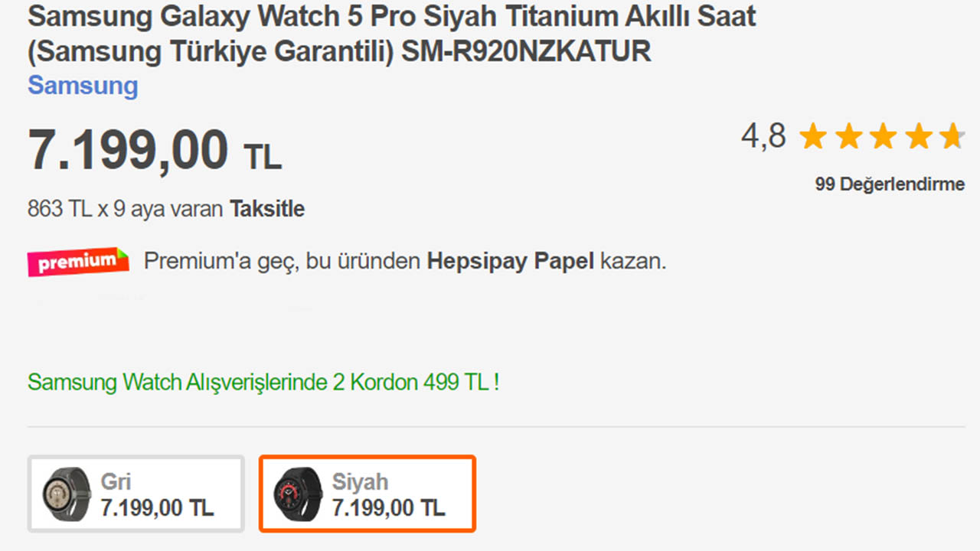Click the first rating star
Image resolution: width=980 pixels, height=551 pixels.
(813, 137)
